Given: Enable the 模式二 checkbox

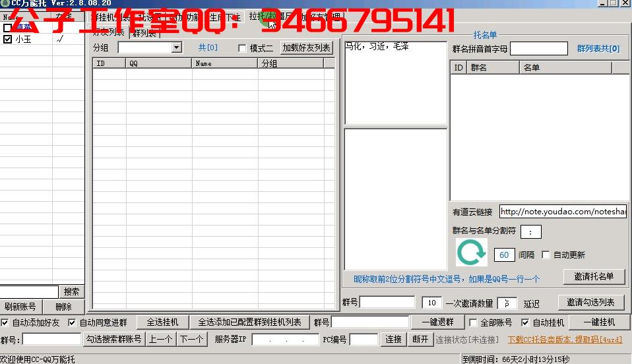Looking at the screenshot, I should pos(242,48).
